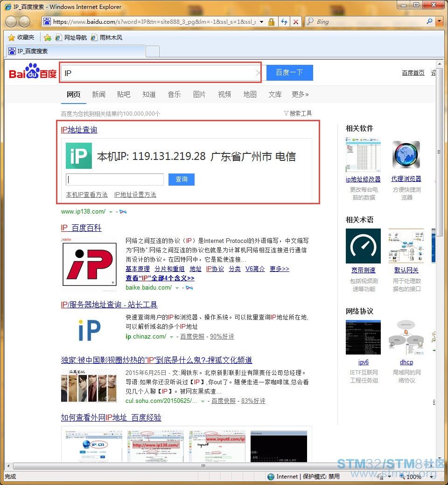Switch to the 音乐 search tab

[x=174, y=94]
